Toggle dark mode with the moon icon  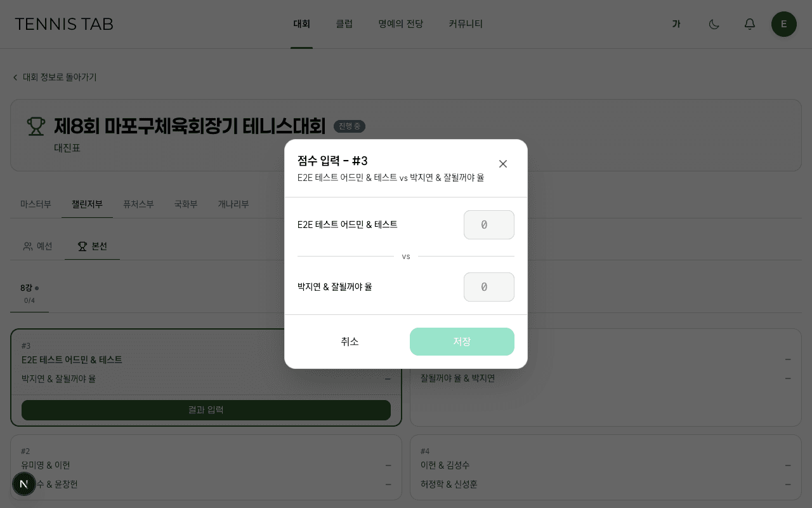[714, 24]
